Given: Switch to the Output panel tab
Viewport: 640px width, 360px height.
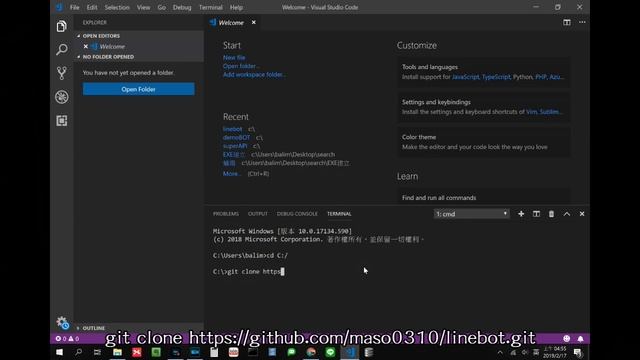Looking at the screenshot, I should (258, 214).
